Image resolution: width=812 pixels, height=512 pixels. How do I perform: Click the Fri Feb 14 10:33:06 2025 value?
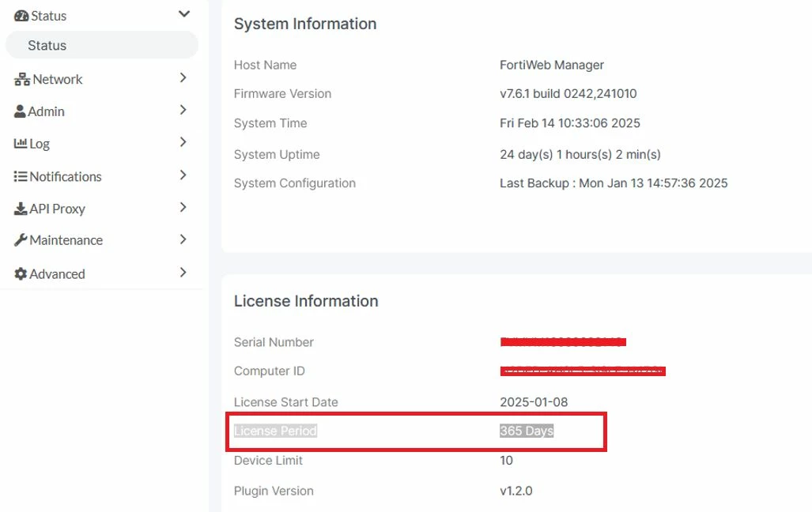click(x=569, y=123)
